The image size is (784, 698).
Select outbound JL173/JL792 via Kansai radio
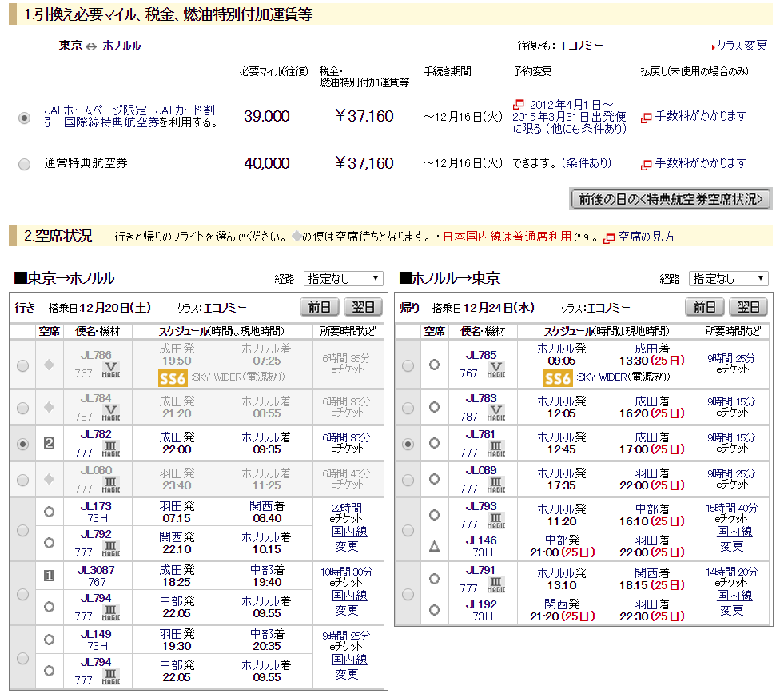22,530
